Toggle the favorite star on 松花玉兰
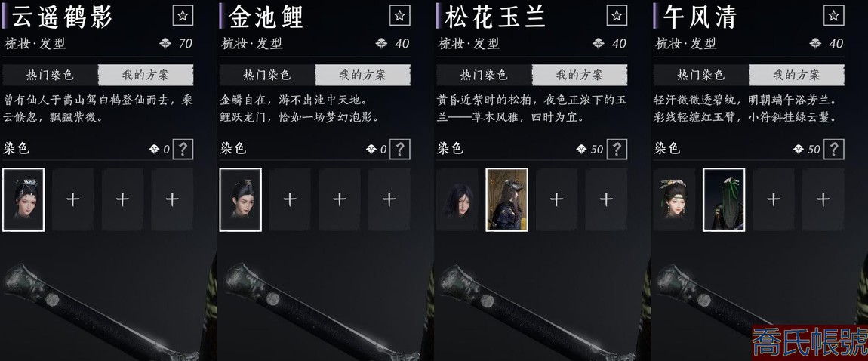The height and width of the screenshot is (361, 868). tap(617, 16)
